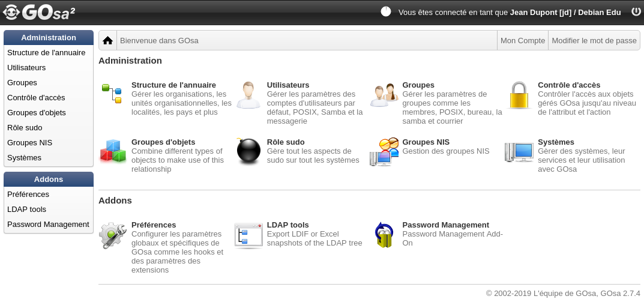This screenshot has width=644, height=299.
Task: Click the Mon Compte button
Action: pyautogui.click(x=522, y=40)
